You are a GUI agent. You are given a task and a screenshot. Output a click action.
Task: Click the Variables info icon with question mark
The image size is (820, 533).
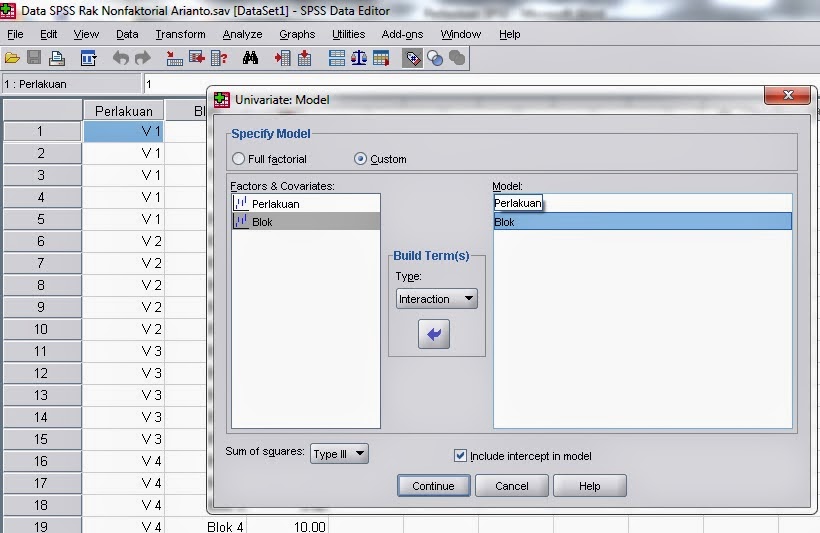coord(219,58)
